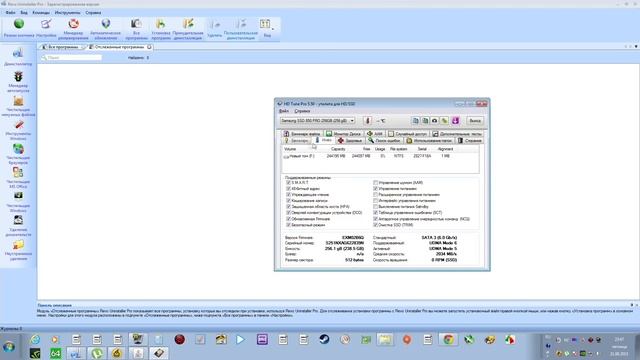Screen dimensions: 640x360
Task: Open Autorun Manager traffic light icon
Action: (18, 77)
